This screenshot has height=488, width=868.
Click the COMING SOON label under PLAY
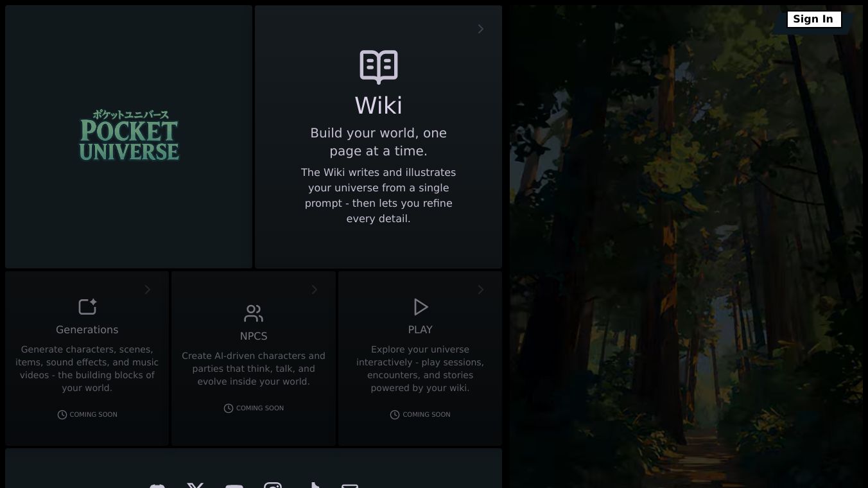pyautogui.click(x=427, y=415)
